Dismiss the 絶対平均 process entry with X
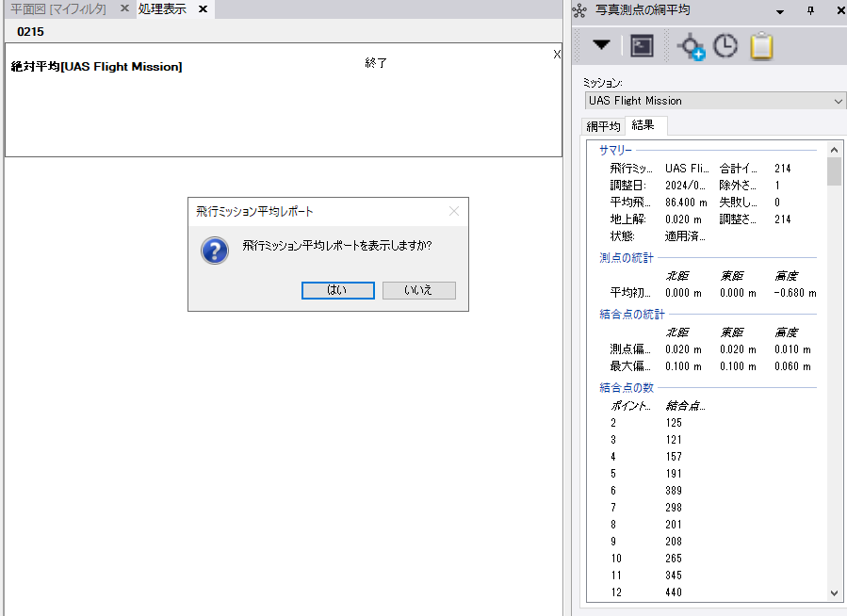847x616 pixels. click(557, 55)
